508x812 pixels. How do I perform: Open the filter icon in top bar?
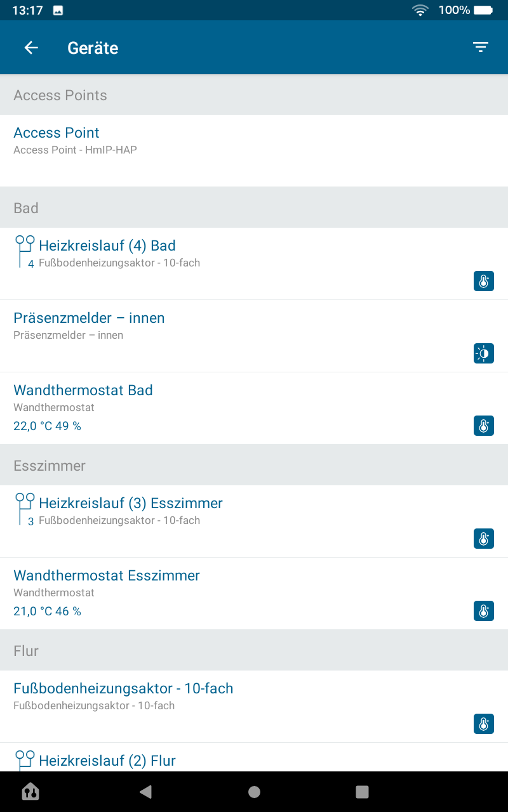[x=481, y=47]
